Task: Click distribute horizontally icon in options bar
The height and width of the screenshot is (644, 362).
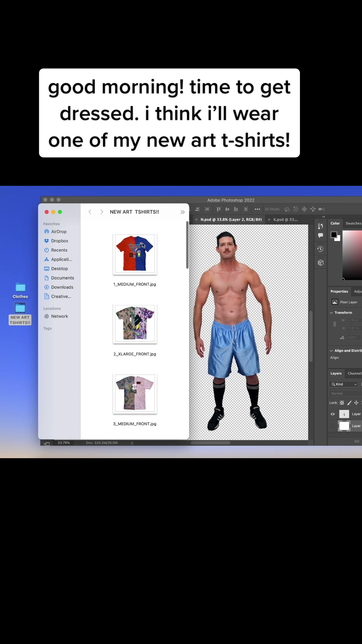Action: pos(246,209)
